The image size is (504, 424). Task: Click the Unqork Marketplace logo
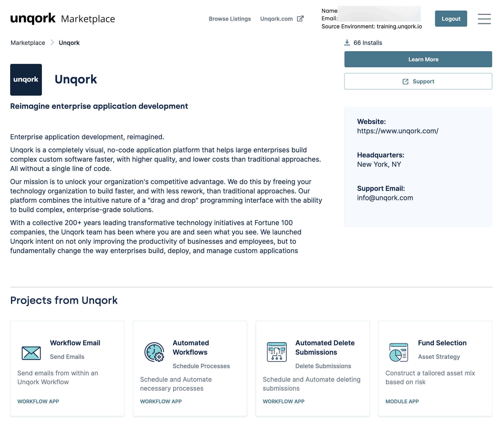62,19
